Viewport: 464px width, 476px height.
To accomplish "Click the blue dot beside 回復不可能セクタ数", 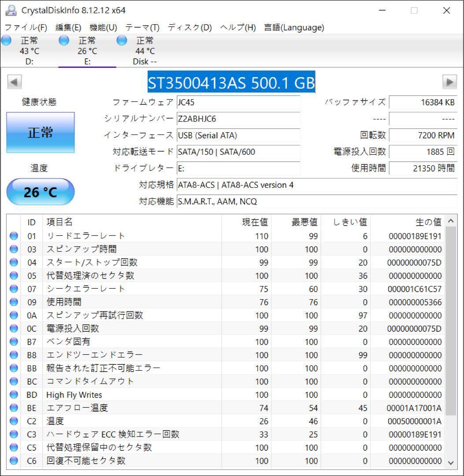I will coord(14,461).
